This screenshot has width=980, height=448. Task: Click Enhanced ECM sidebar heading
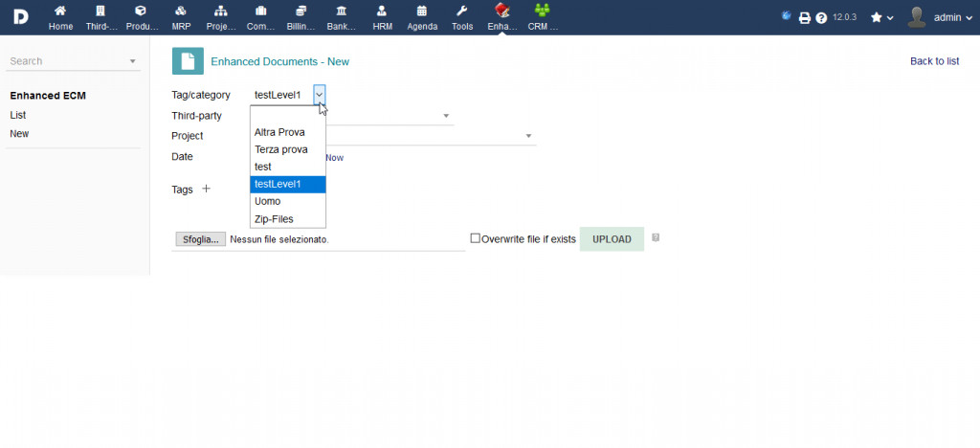coord(48,97)
